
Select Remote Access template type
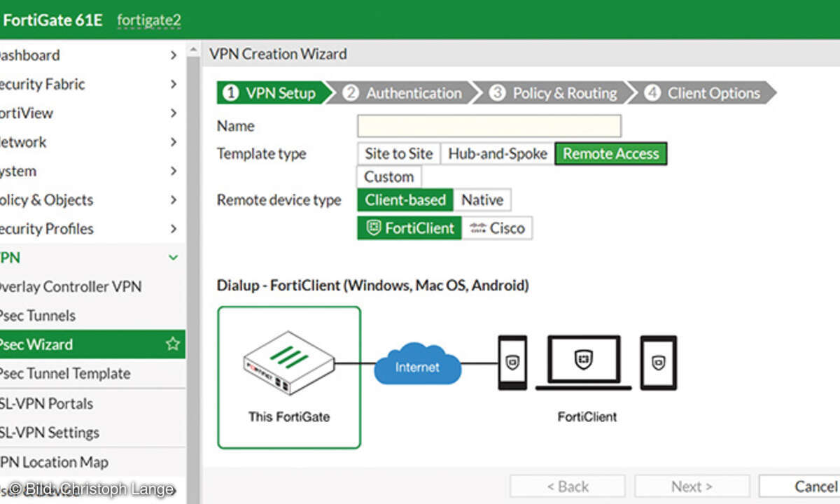point(611,154)
